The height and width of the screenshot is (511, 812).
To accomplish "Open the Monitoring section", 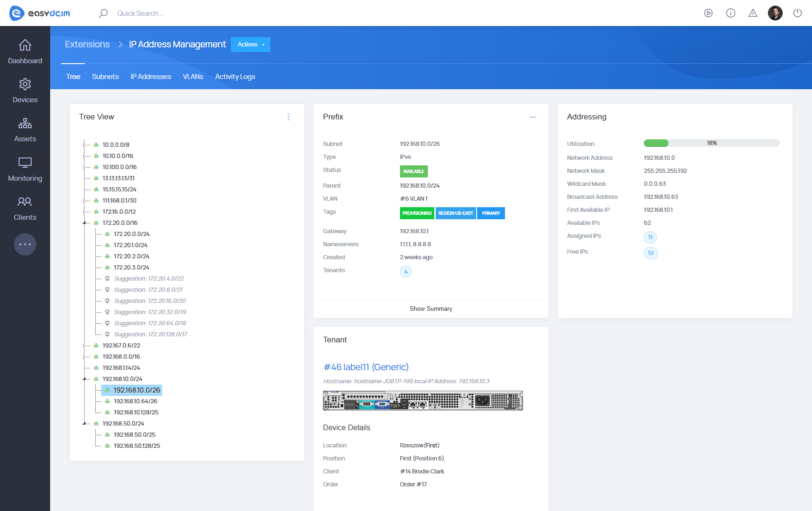I will tap(25, 169).
